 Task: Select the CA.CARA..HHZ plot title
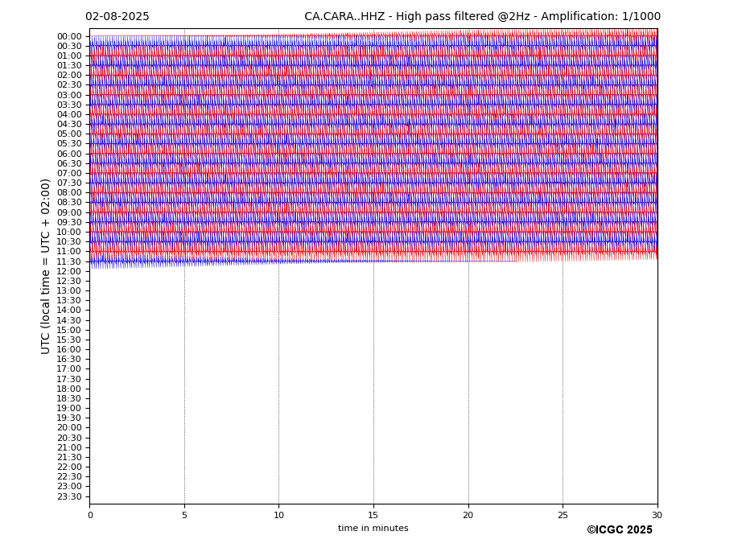[482, 17]
